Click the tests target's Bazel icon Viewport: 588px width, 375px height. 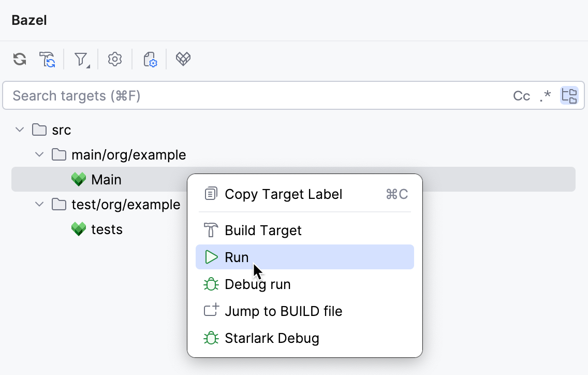point(78,229)
